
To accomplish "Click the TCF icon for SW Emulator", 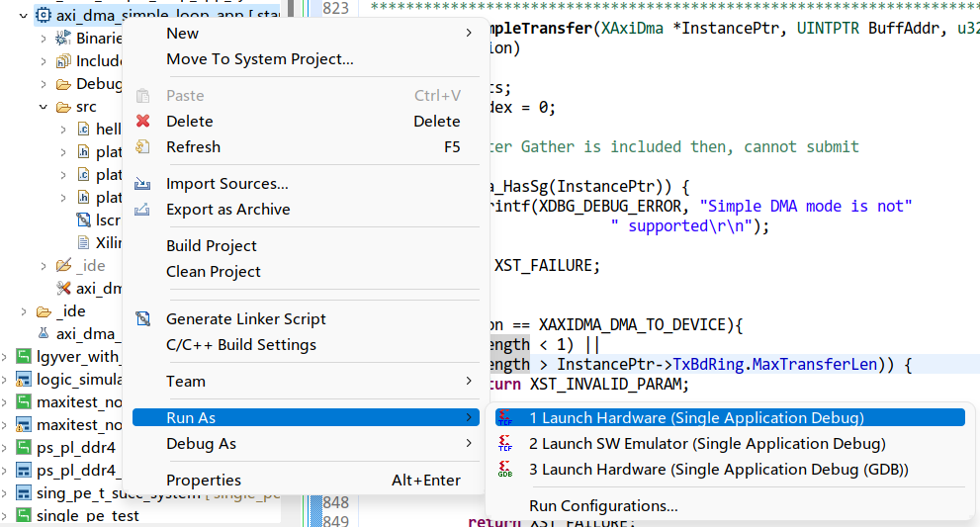I will click(505, 443).
